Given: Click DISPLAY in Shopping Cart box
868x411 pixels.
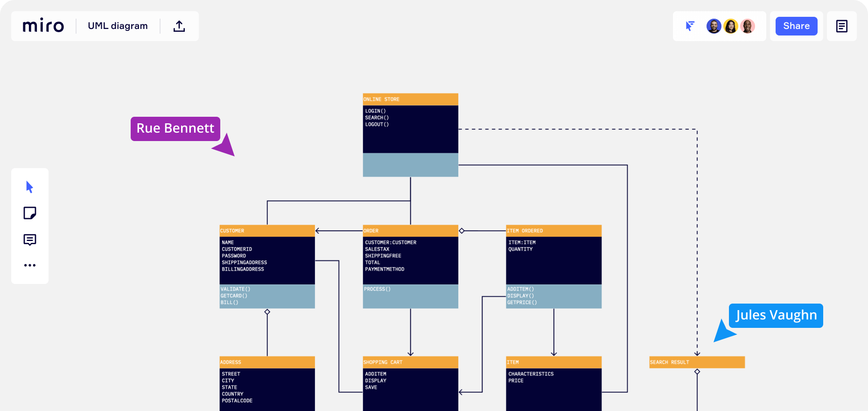Looking at the screenshot, I should 376,381.
